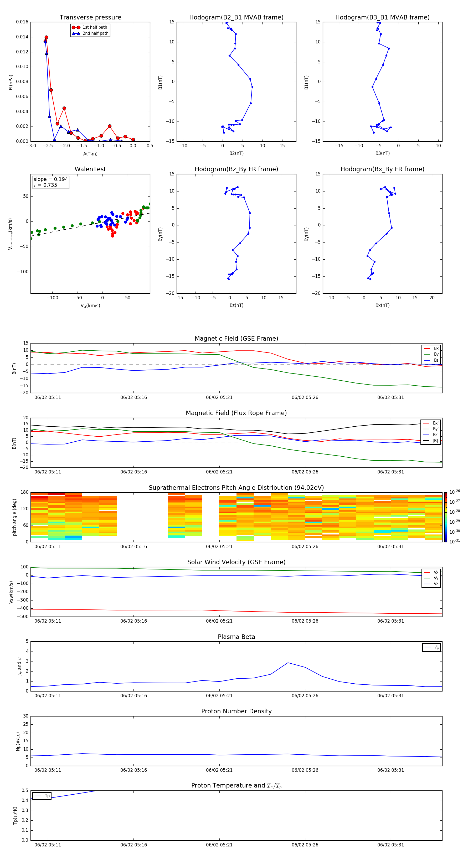
Task: Click the pitch angle colorbar scale
Action: pyautogui.click(x=446, y=517)
